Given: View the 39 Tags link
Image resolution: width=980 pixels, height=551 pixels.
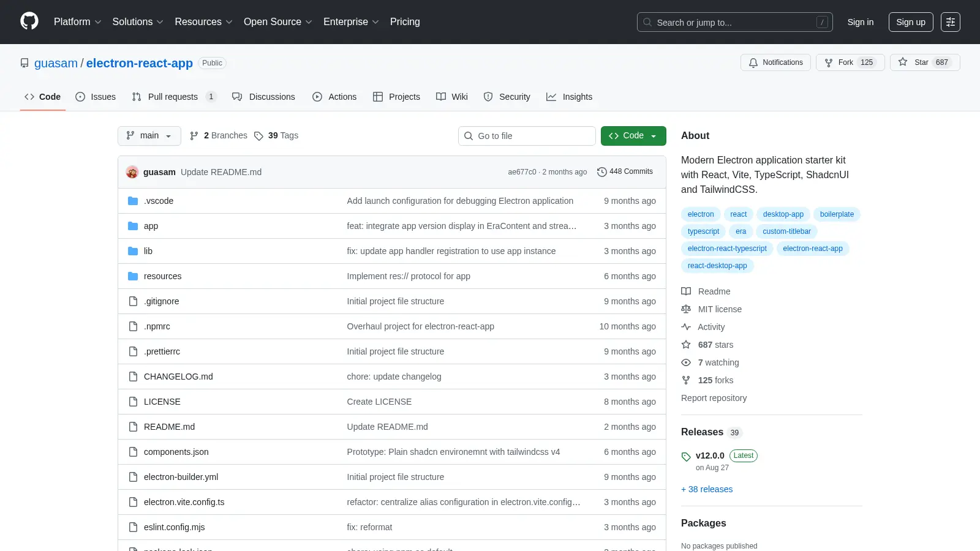Looking at the screenshot, I should (x=276, y=136).
